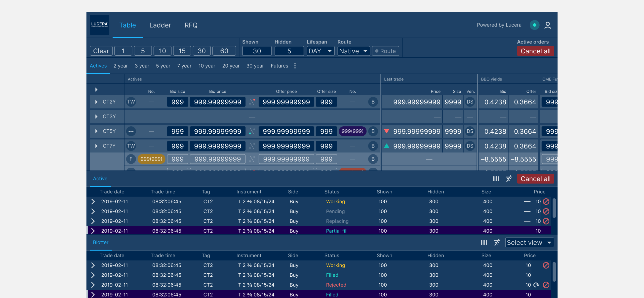The height and width of the screenshot is (298, 644).
Task: Open the Select view dropdown
Action: click(529, 242)
